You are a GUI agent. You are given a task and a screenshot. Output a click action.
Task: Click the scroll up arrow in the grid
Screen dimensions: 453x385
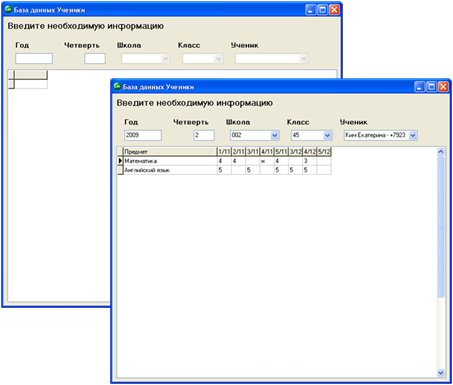(441, 152)
